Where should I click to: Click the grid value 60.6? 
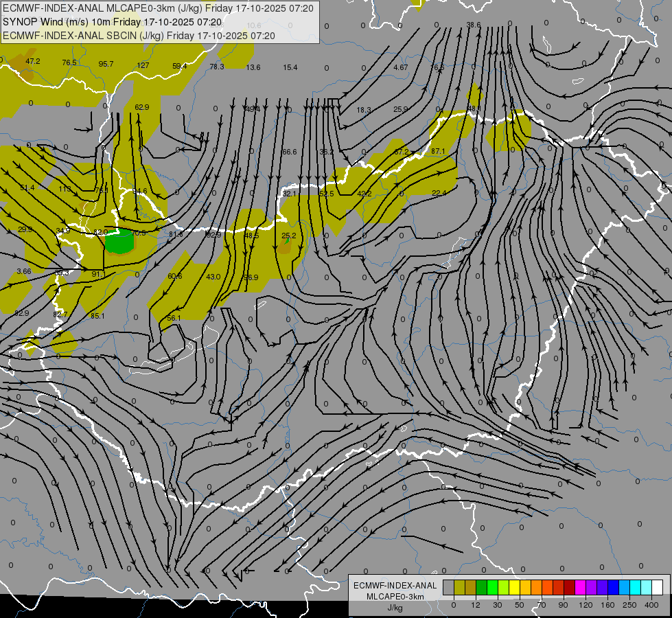pyautogui.click(x=175, y=276)
